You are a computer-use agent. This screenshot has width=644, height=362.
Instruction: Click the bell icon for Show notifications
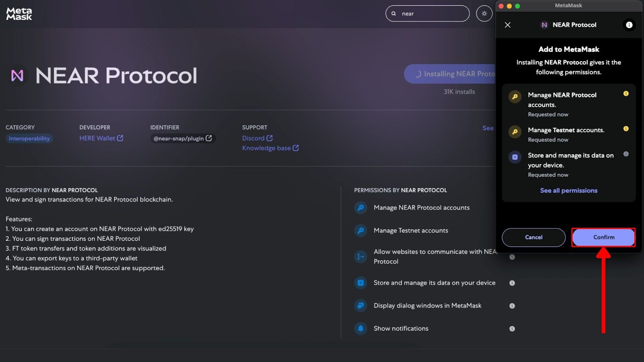pyautogui.click(x=361, y=328)
